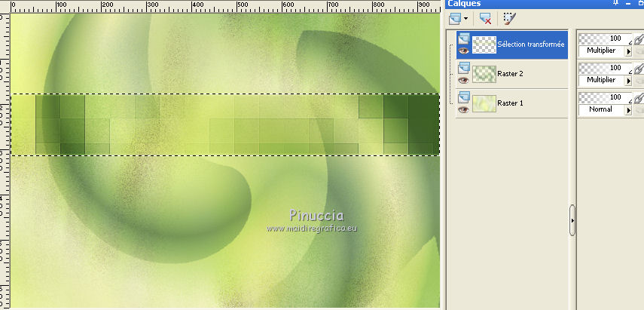The image size is (644, 310).
Task: Click the Raster 1 layer name
Action: click(510, 103)
